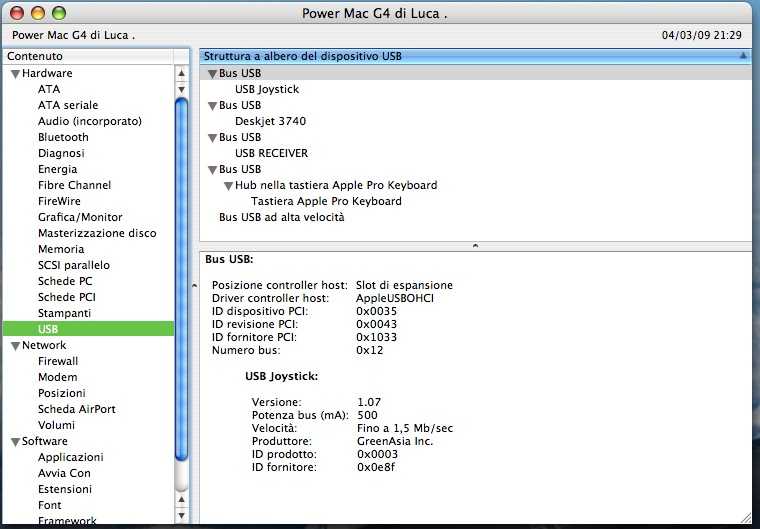Open Fibre Channel entry
This screenshot has width=760, height=529.
coord(74,185)
